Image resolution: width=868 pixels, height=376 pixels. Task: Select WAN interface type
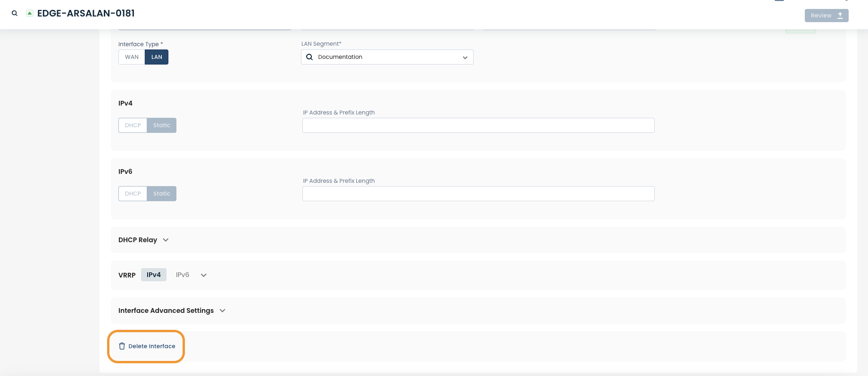pyautogui.click(x=132, y=57)
